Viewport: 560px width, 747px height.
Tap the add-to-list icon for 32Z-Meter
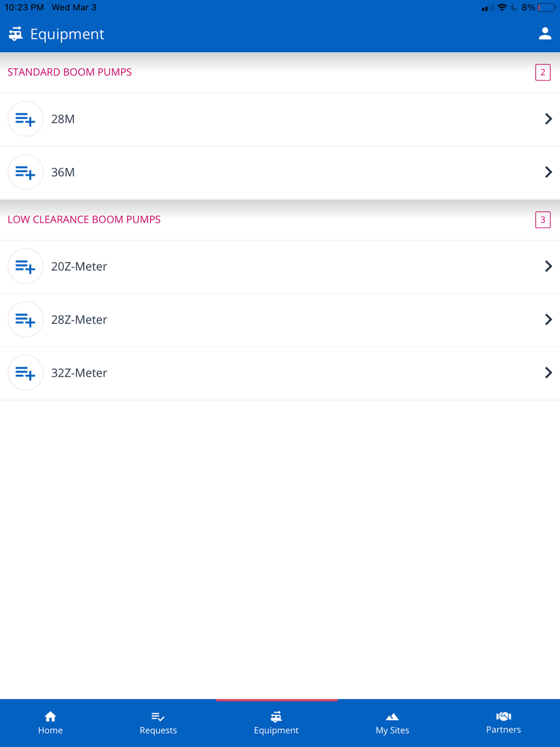pyautogui.click(x=25, y=372)
